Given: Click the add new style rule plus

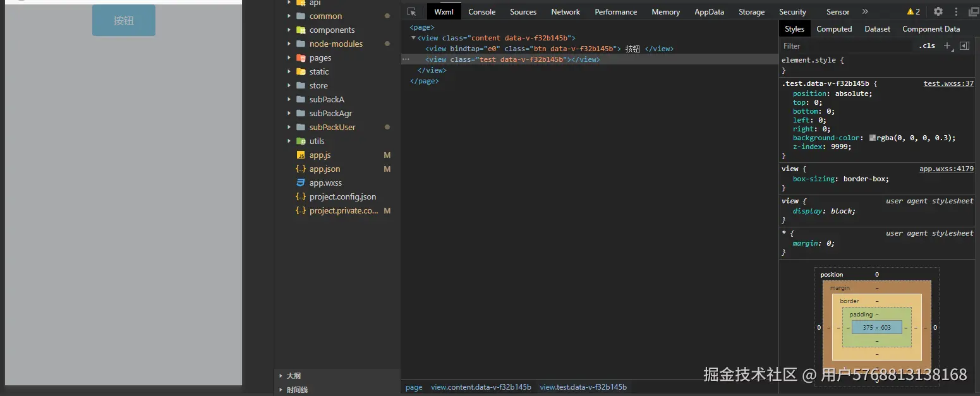Looking at the screenshot, I should pos(947,45).
